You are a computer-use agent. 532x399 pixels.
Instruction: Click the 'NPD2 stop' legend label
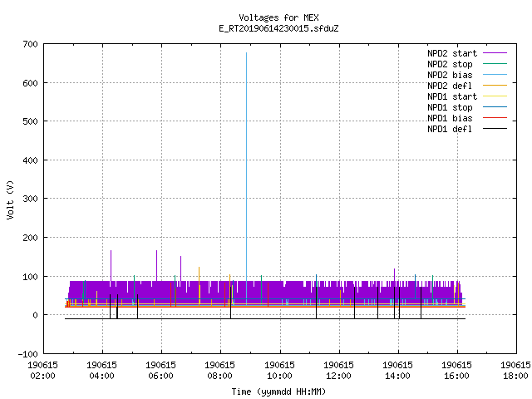[x=450, y=64]
